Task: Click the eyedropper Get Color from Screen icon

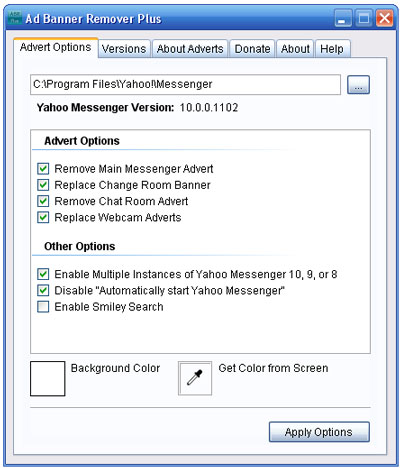Action: (195, 378)
